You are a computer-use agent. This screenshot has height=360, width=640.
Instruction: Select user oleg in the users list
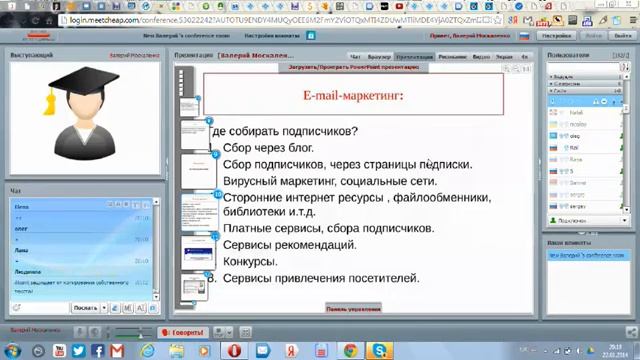(x=585, y=136)
